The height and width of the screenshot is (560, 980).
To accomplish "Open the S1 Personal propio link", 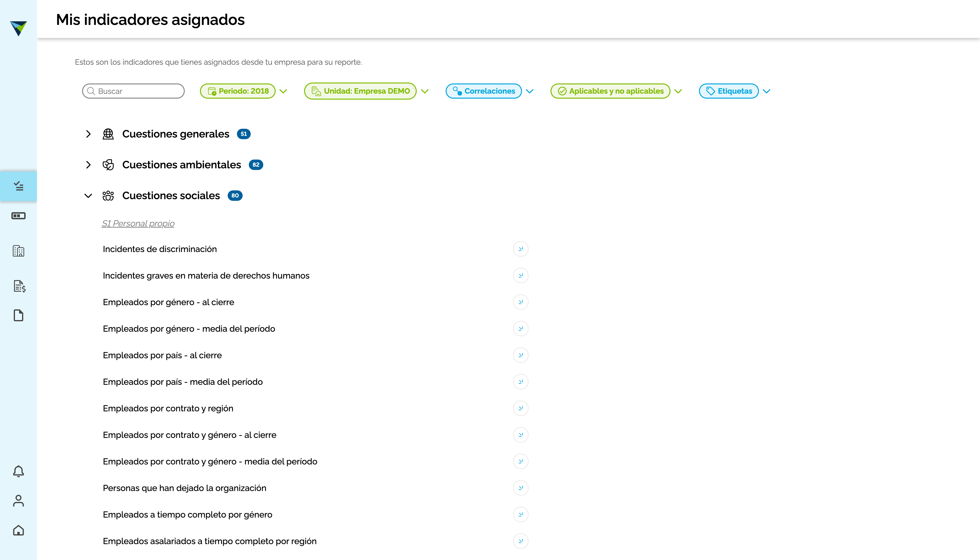I will 138,224.
